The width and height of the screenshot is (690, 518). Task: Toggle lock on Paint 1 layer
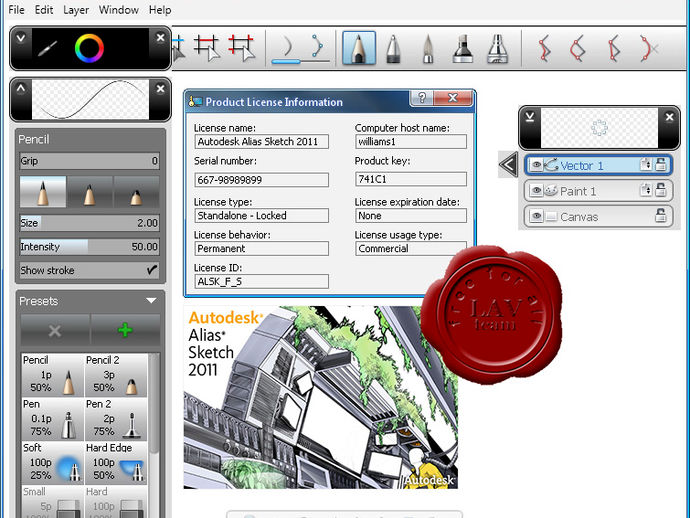click(x=661, y=190)
